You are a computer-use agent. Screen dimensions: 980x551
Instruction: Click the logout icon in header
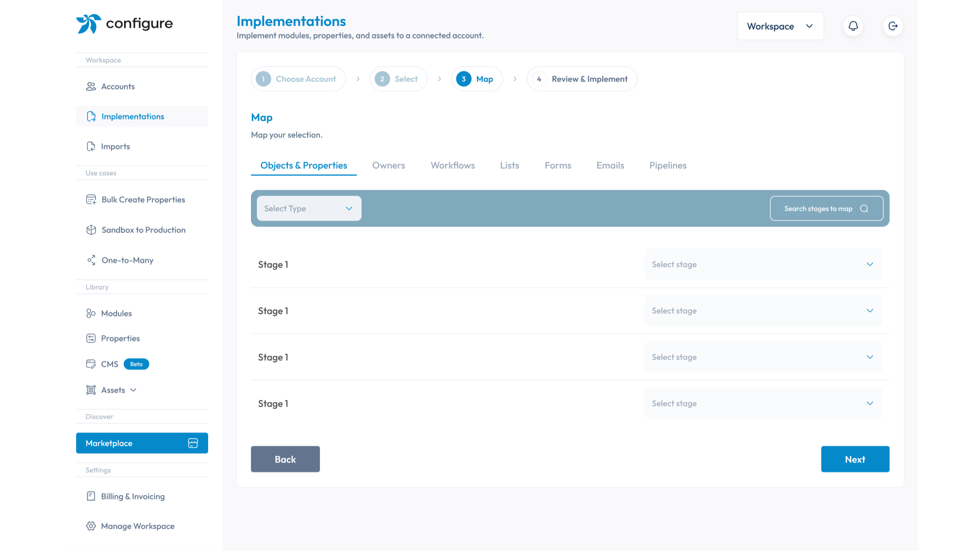tap(893, 26)
